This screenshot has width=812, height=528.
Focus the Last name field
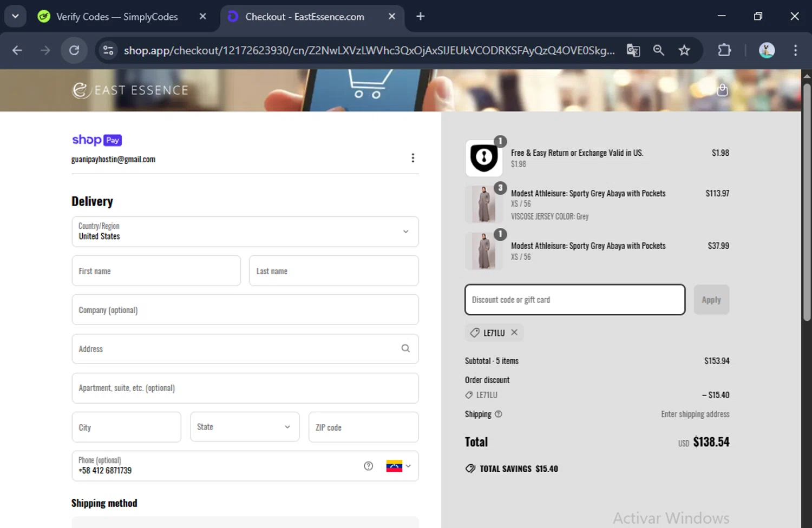[333, 270]
